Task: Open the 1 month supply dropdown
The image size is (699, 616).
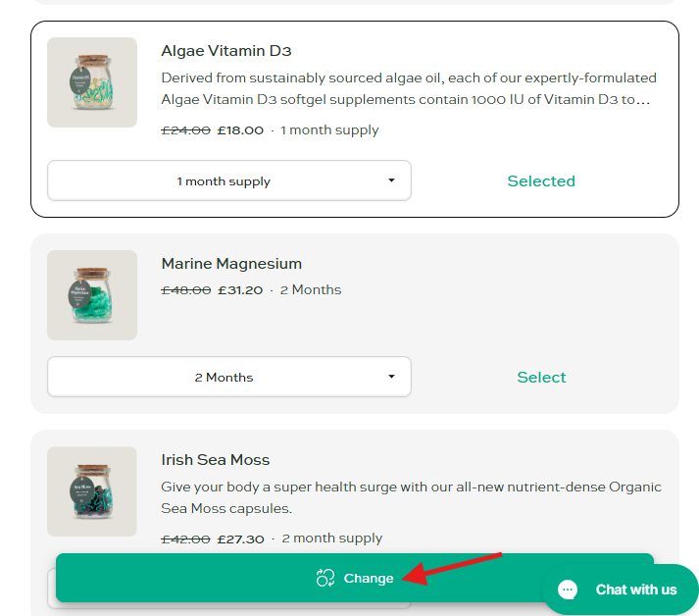Action: pyautogui.click(x=228, y=180)
